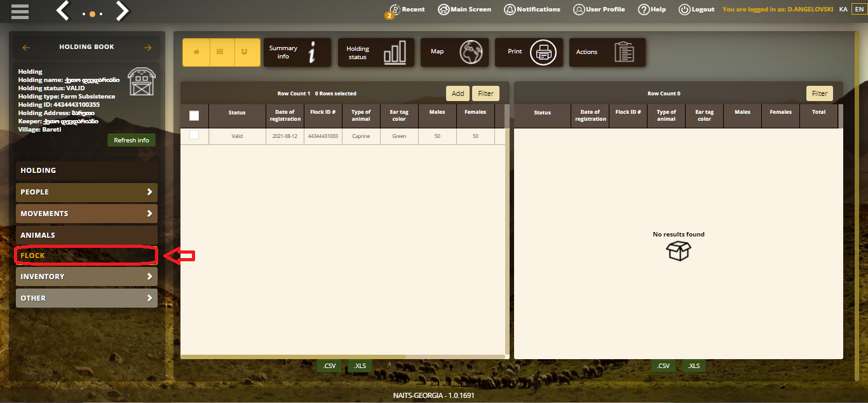868x403 pixels.
Task: Select FLOCK menu item
Action: pyautogui.click(x=86, y=256)
